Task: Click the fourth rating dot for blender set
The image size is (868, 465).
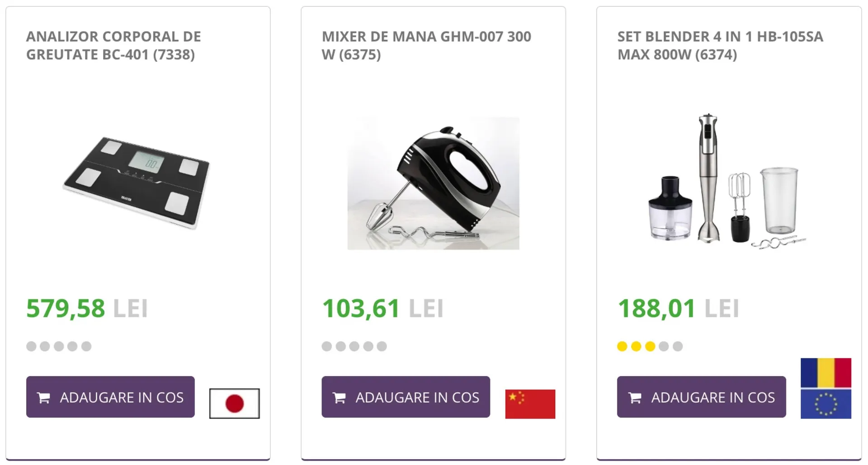Action: 664,347
